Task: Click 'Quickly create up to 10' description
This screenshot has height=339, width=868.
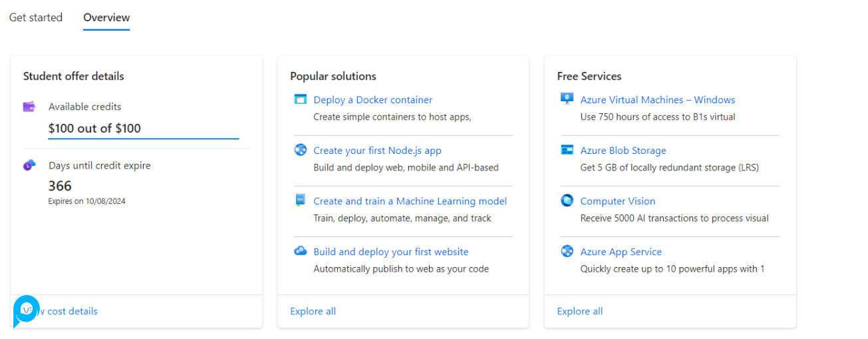Action: click(672, 269)
